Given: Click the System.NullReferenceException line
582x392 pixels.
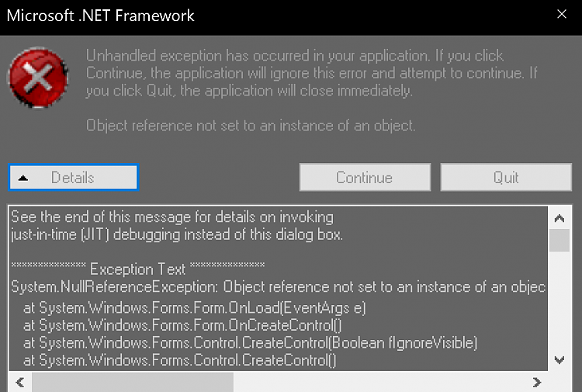Looking at the screenshot, I should (x=278, y=287).
